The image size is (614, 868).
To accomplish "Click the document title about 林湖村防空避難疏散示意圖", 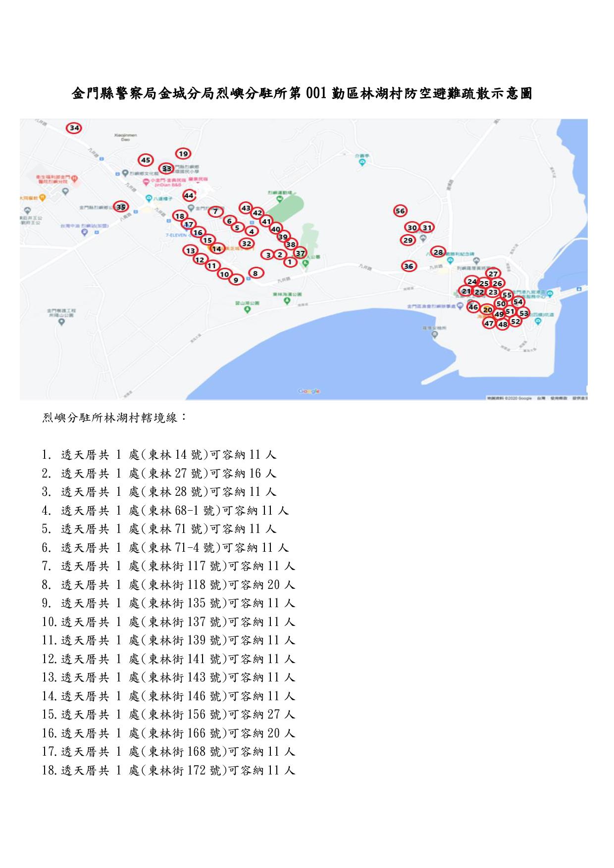I will click(302, 93).
